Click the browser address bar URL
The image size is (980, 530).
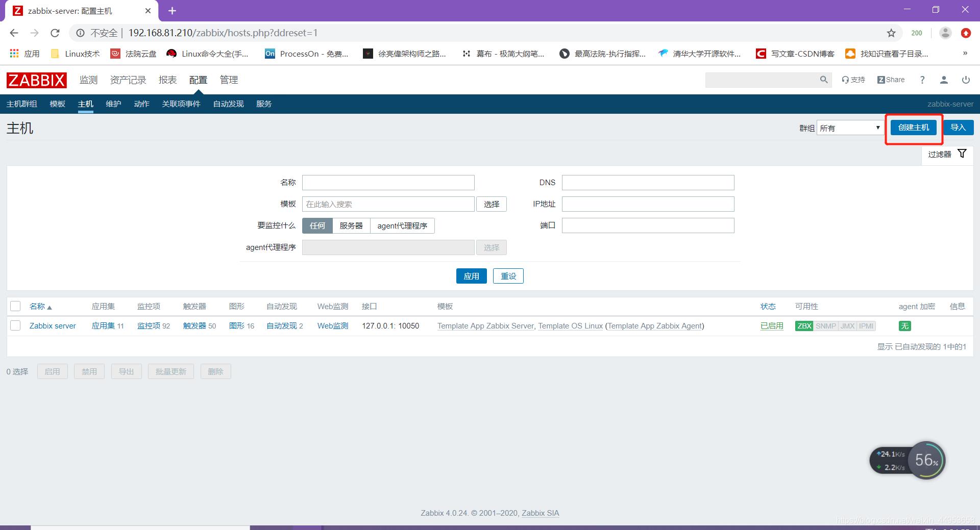(x=223, y=33)
